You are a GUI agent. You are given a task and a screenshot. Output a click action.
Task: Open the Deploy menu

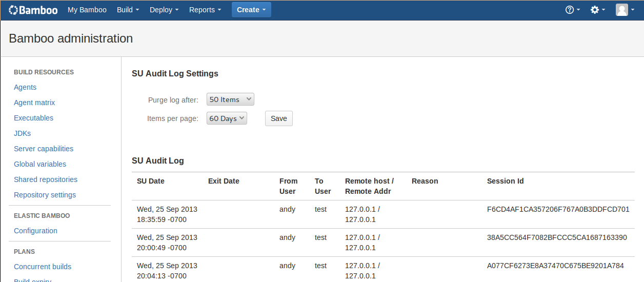[x=164, y=10]
